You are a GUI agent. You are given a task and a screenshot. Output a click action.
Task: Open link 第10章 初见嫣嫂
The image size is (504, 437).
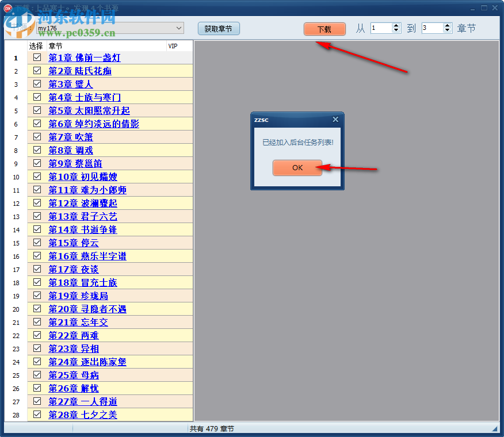point(83,177)
